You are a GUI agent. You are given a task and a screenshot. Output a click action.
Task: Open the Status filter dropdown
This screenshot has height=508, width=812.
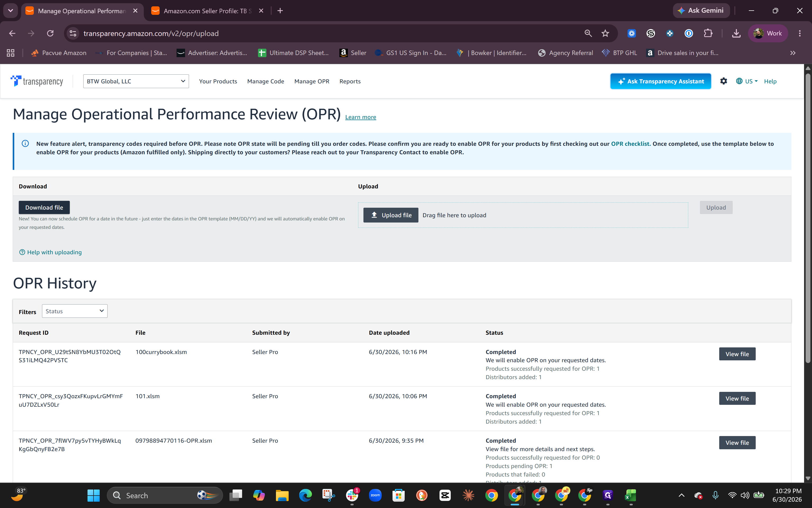(75, 311)
